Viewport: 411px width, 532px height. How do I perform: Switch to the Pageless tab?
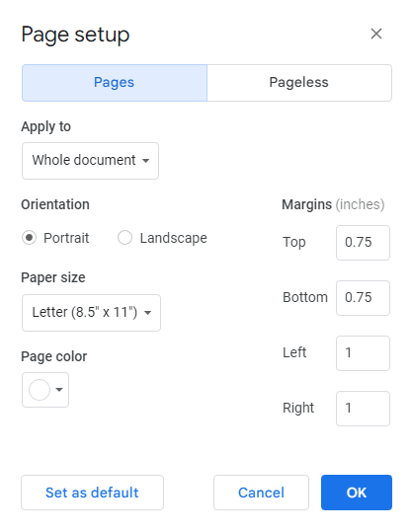299,83
